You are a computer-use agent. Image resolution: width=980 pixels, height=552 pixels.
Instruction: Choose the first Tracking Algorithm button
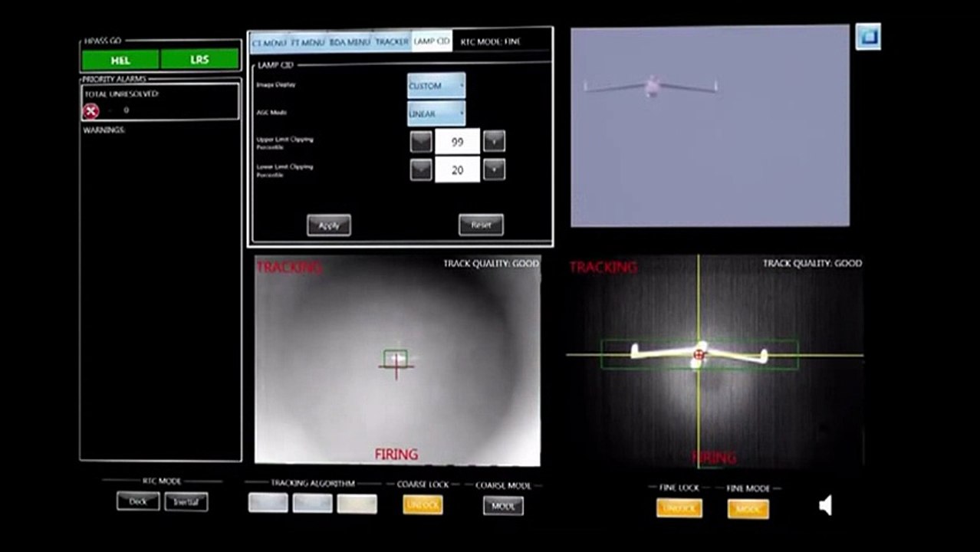pos(268,503)
